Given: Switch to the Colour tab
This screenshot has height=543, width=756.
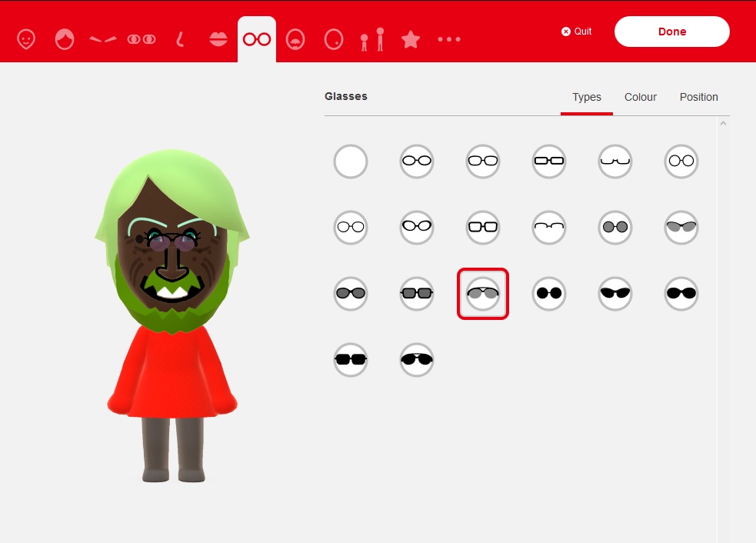Looking at the screenshot, I should [641, 97].
